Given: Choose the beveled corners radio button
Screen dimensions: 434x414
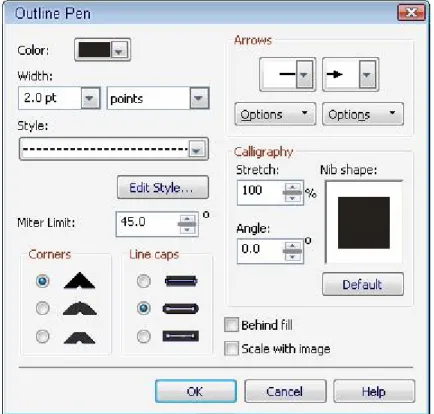Looking at the screenshot, I should [43, 336].
